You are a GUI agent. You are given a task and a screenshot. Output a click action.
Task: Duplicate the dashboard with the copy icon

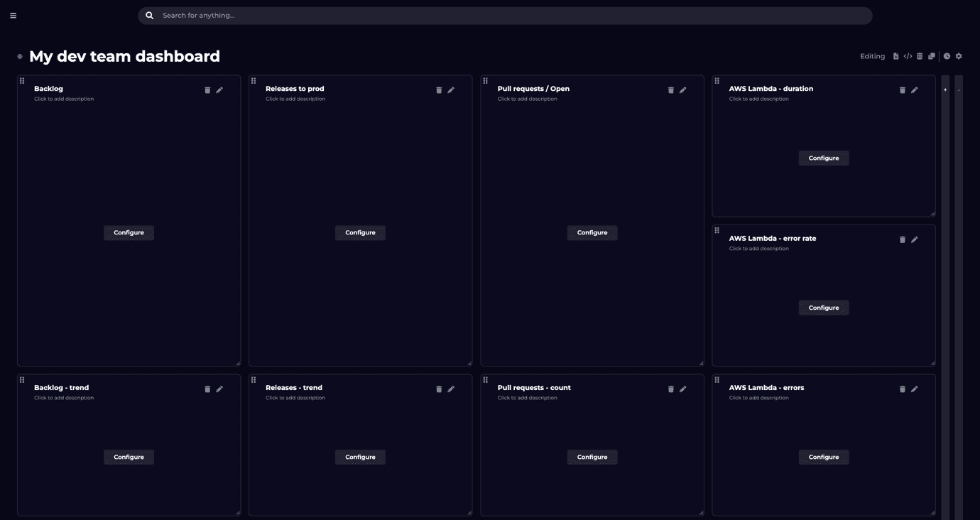click(x=932, y=56)
